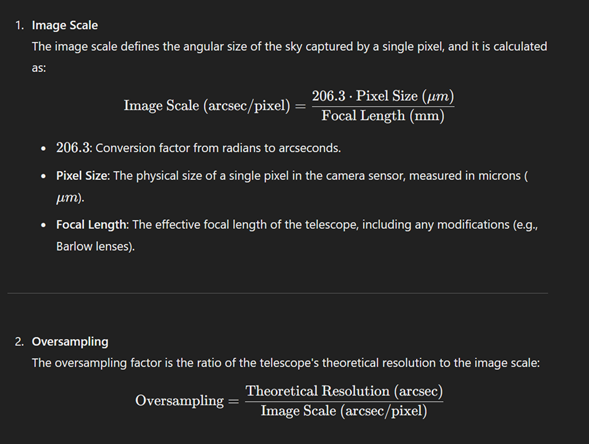The height and width of the screenshot is (444, 589).
Task: Click the list number "2."
Action: point(20,341)
